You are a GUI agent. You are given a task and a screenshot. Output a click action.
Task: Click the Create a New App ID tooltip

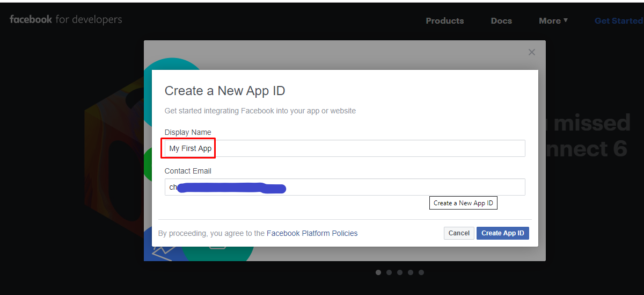[464, 203]
